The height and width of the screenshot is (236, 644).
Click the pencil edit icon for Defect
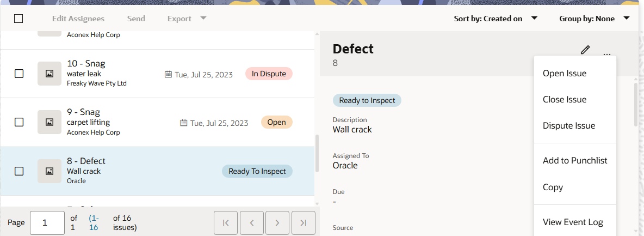click(585, 50)
